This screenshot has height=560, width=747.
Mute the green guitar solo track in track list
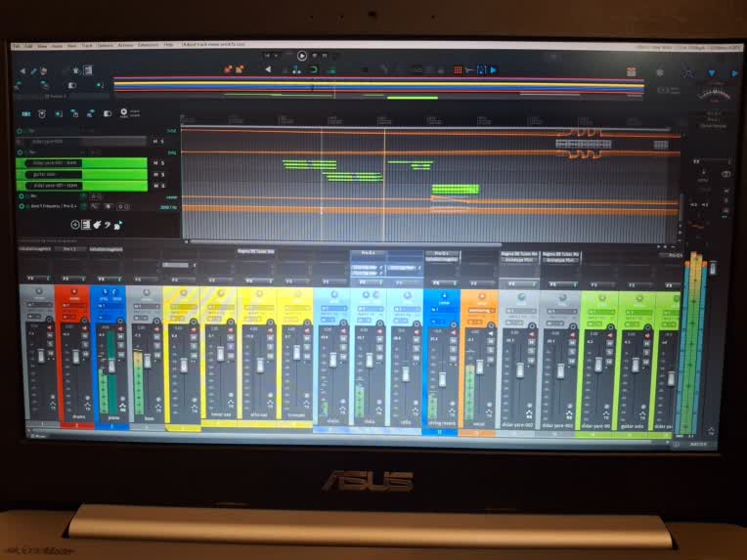click(x=154, y=174)
